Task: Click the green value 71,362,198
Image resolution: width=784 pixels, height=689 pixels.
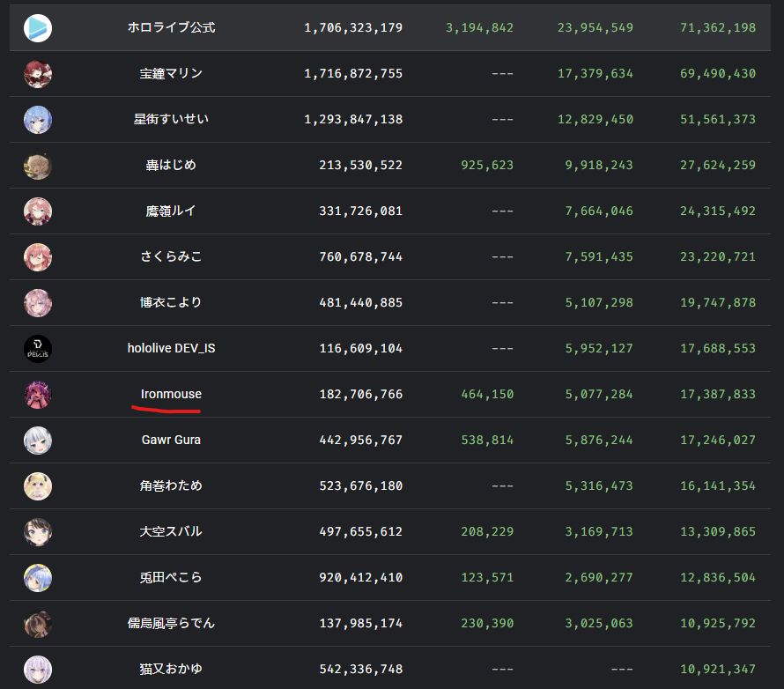Action: pos(718,28)
